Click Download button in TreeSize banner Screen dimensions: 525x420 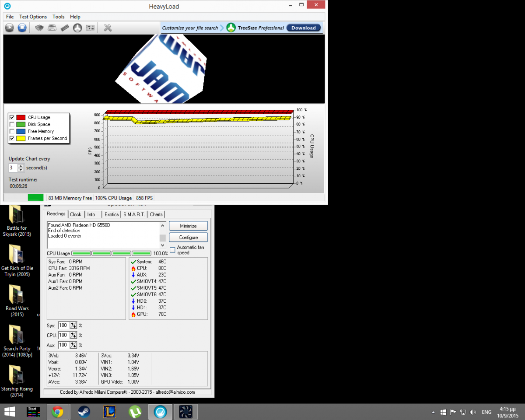click(x=304, y=28)
